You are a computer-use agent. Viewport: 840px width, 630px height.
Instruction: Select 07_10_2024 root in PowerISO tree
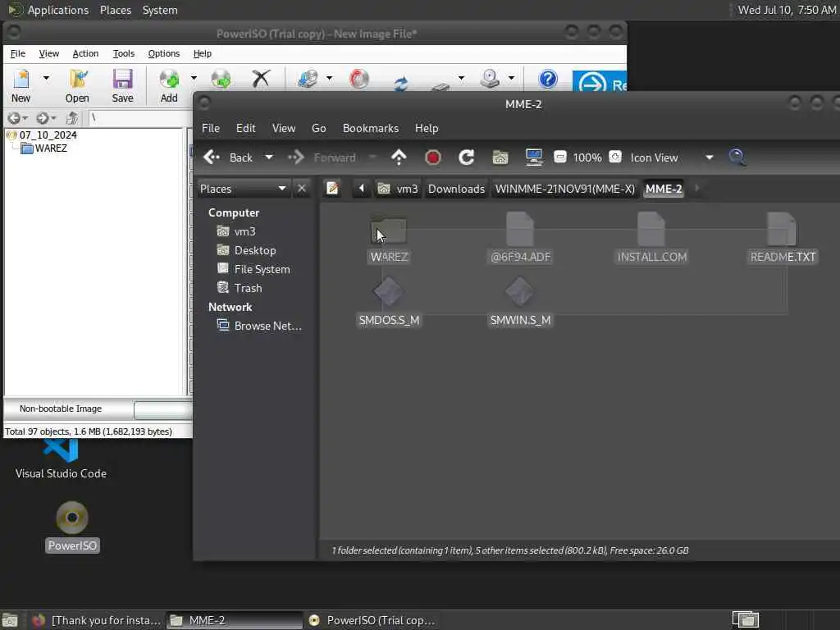pos(48,135)
